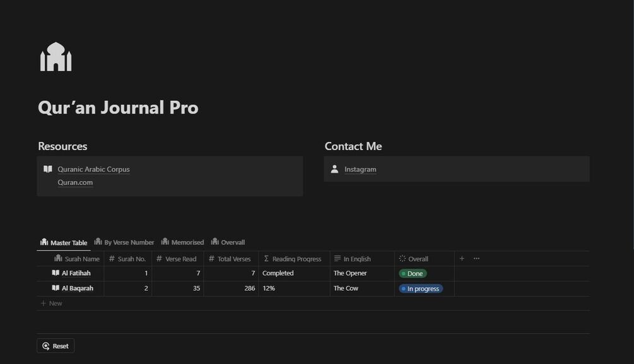The height and width of the screenshot is (364, 634).
Task: Click the book icon next to Al Fatihah
Action: (x=56, y=273)
